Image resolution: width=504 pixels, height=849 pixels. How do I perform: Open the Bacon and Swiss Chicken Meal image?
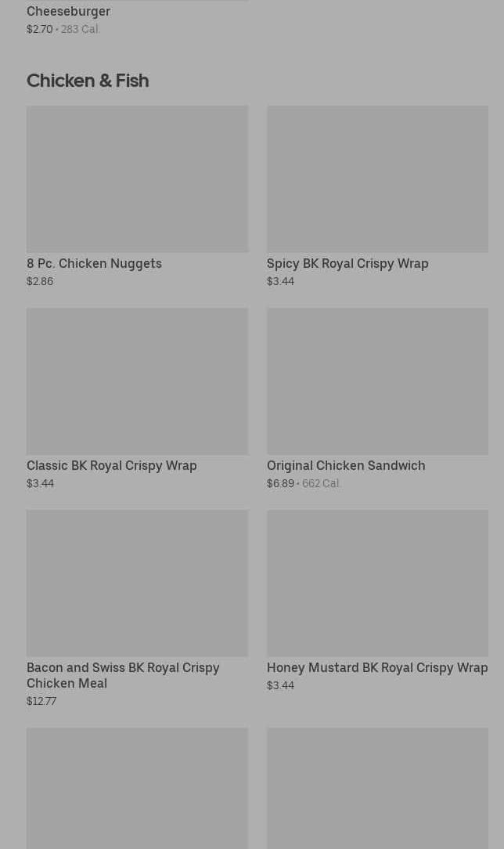[138, 583]
